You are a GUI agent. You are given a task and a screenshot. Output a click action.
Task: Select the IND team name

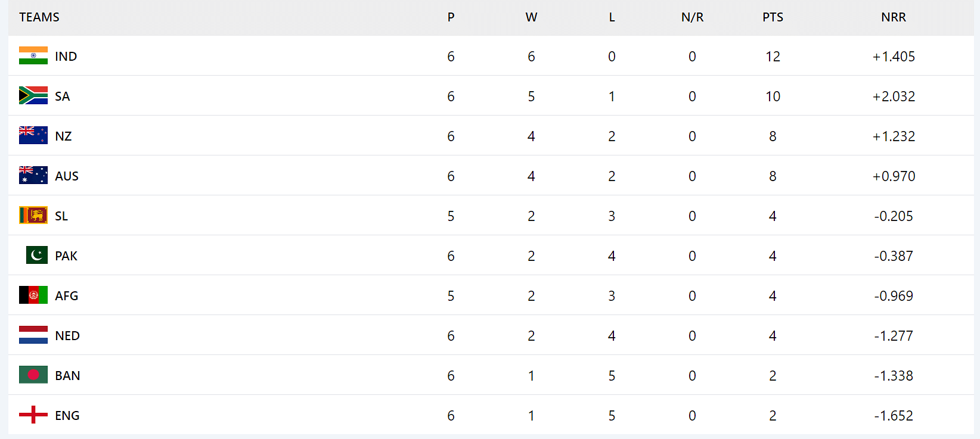66,57
